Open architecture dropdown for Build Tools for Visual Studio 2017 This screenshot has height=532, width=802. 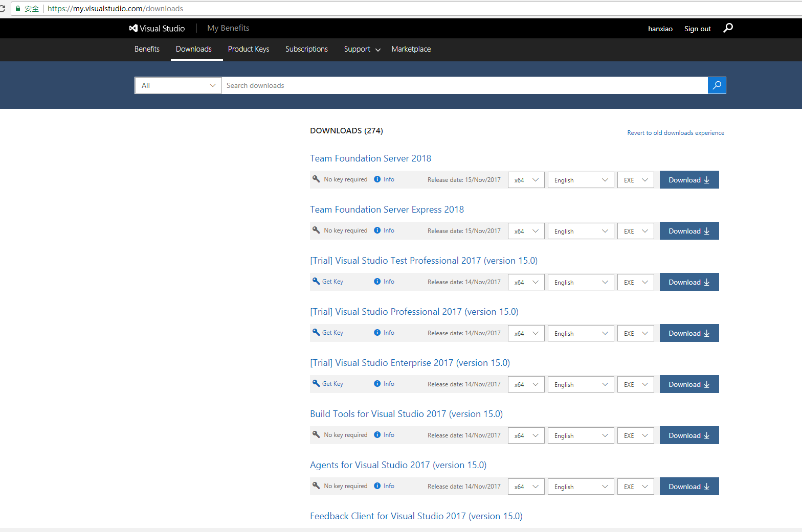(x=526, y=435)
